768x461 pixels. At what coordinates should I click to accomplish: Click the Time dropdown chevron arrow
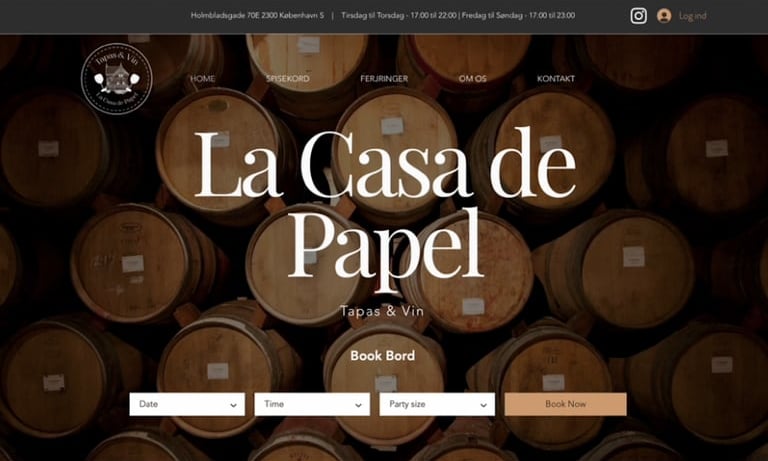[359, 405]
